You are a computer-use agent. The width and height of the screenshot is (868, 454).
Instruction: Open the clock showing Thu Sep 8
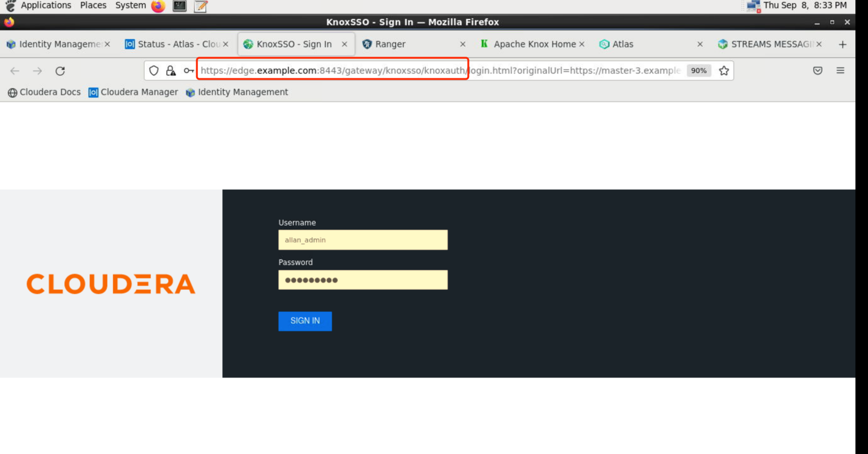[x=805, y=5]
